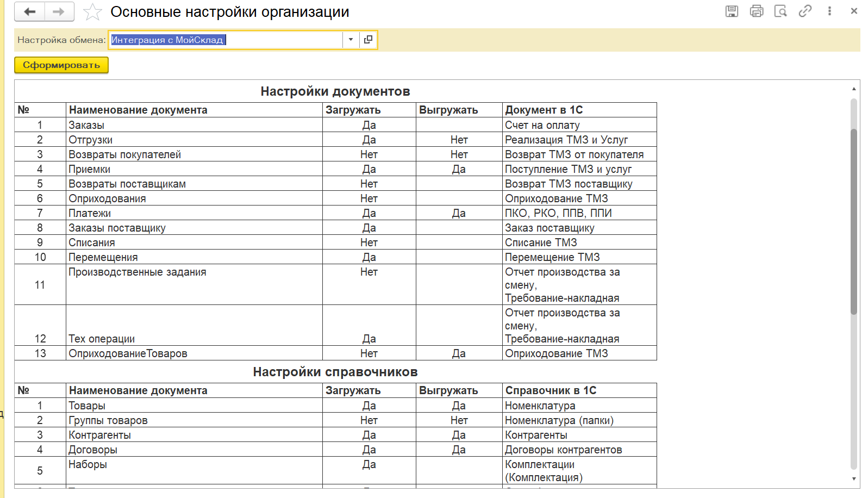Click the scrollbar up arrow
The height and width of the screenshot is (498, 868).
854,89
